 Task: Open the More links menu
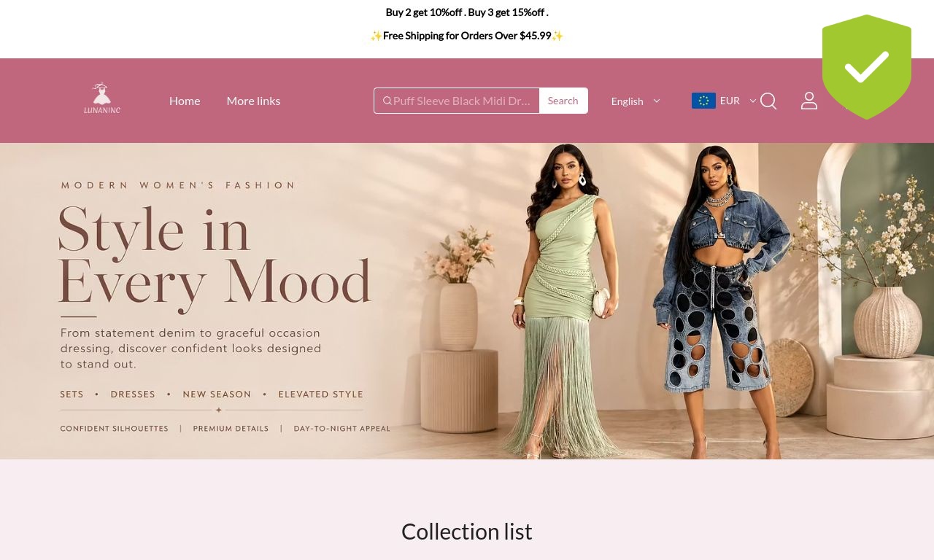point(253,101)
